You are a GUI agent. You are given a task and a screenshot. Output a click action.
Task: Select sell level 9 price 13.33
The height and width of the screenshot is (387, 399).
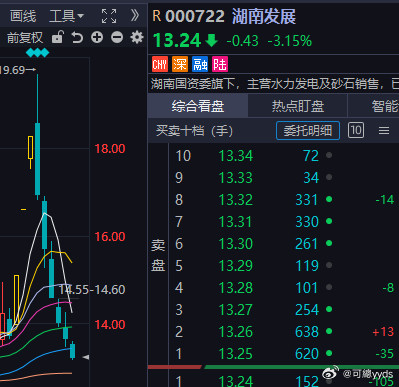236,178
